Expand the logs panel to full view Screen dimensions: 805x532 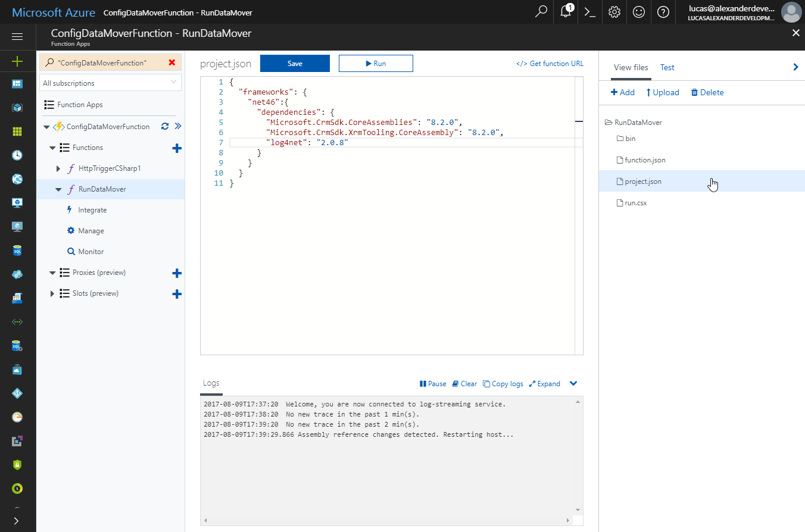pyautogui.click(x=545, y=384)
